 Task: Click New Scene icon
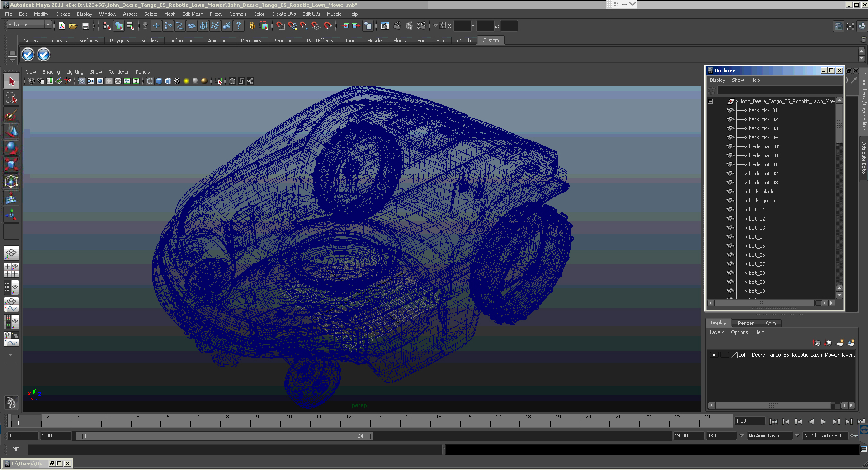[x=62, y=26]
